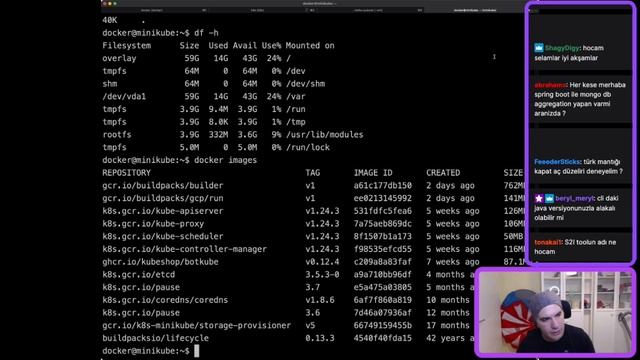
Task: Click the 'spring boot ile mongo db' chat message
Action: 580,99
